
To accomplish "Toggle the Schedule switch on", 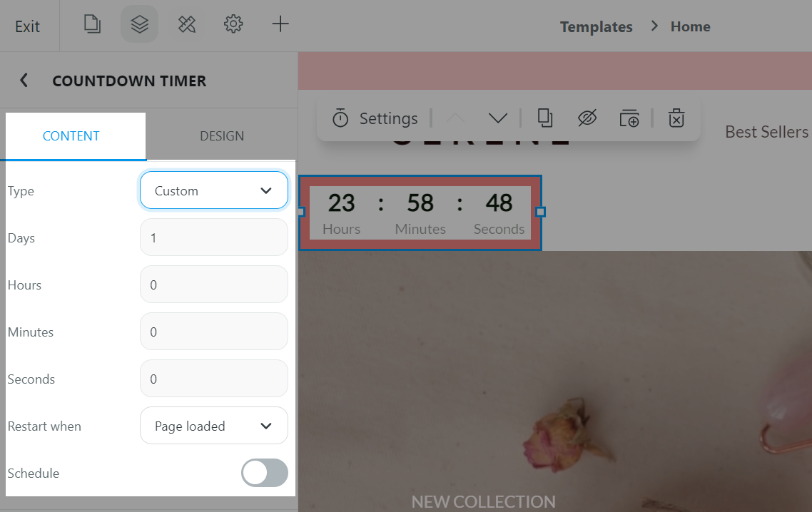I will pyautogui.click(x=265, y=473).
